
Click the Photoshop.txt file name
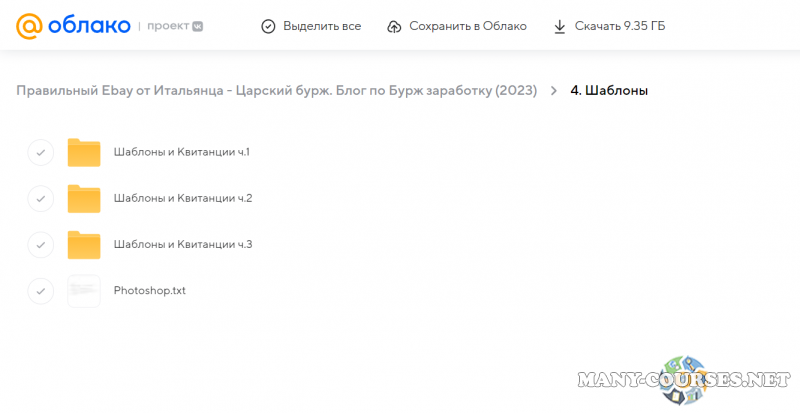tap(150, 291)
